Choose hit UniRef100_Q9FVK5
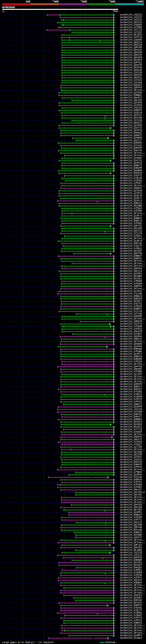The image size is (146, 644). pos(131,48)
